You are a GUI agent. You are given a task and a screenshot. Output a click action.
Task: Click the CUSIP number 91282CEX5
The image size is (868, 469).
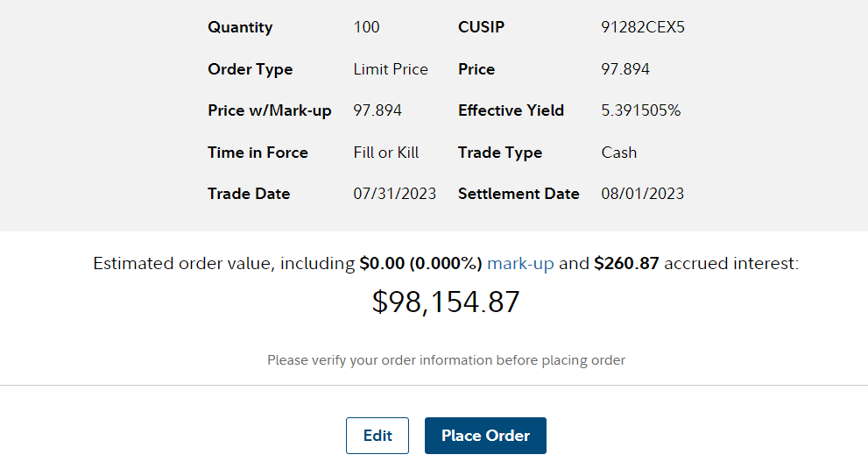click(643, 27)
